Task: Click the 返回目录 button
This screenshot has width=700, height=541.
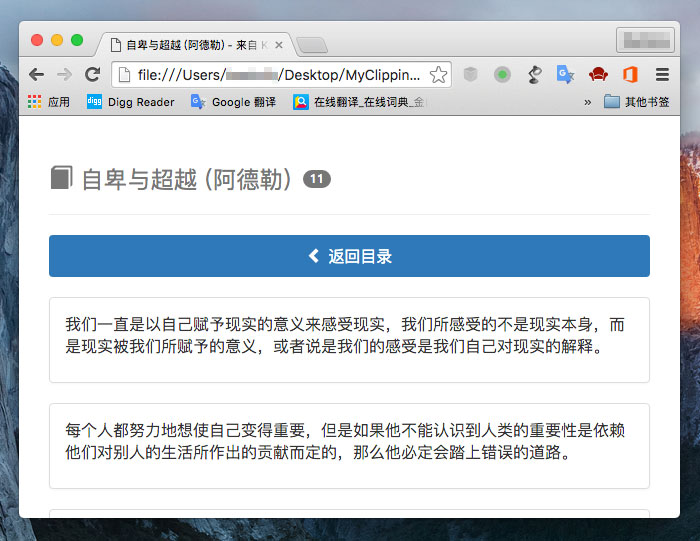Action: 349,256
